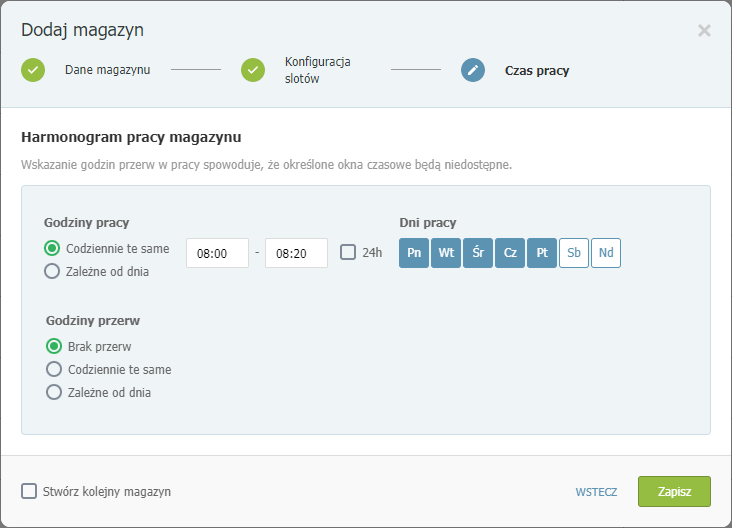This screenshot has width=732, height=528.
Task: Click the Godziny przerw label
Action: (93, 321)
